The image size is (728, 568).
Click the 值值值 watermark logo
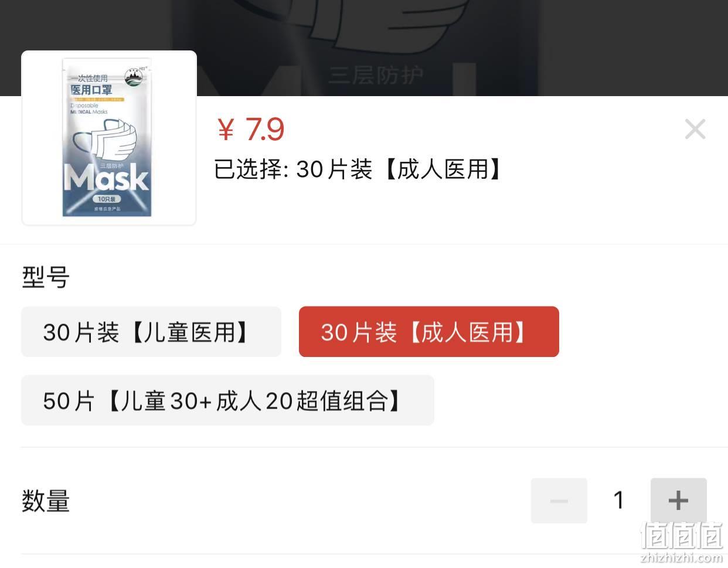(682, 535)
